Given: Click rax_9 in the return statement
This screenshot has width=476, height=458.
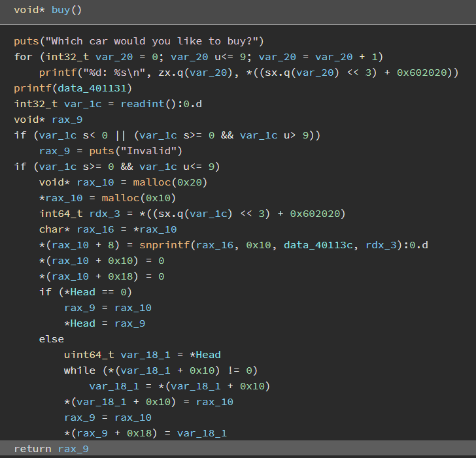Looking at the screenshot, I should (73, 449).
